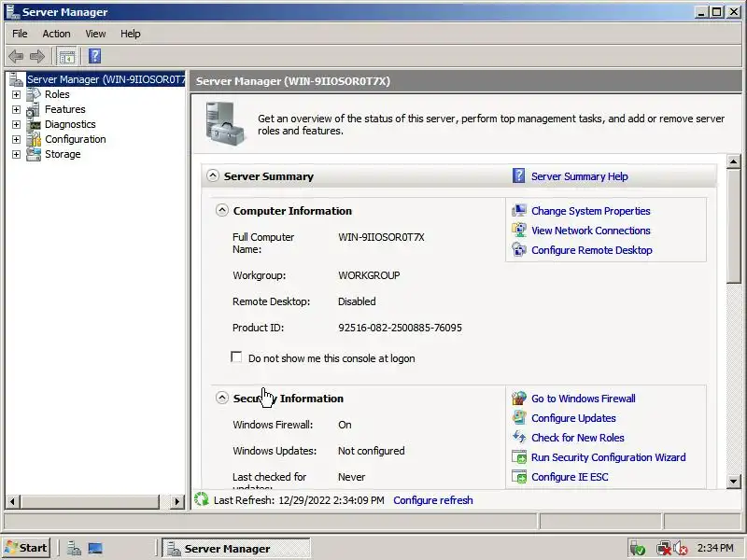Open Server Manager from Quick Launch icon
Viewport: 747px width, 560px height.
74,549
